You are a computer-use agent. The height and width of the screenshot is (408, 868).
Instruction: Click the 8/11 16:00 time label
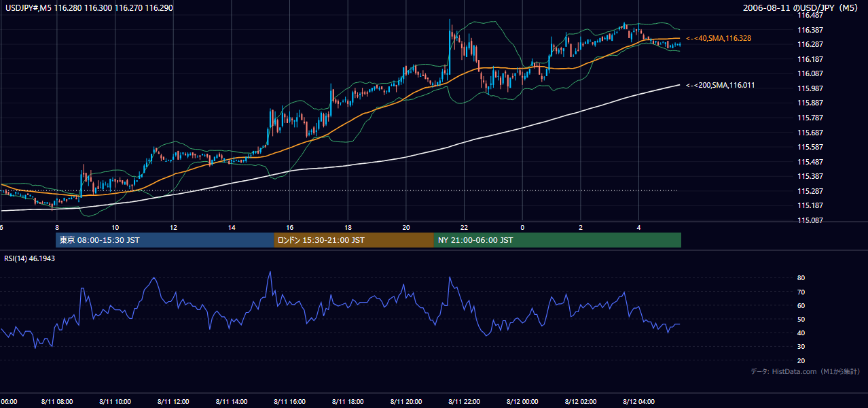(289, 402)
